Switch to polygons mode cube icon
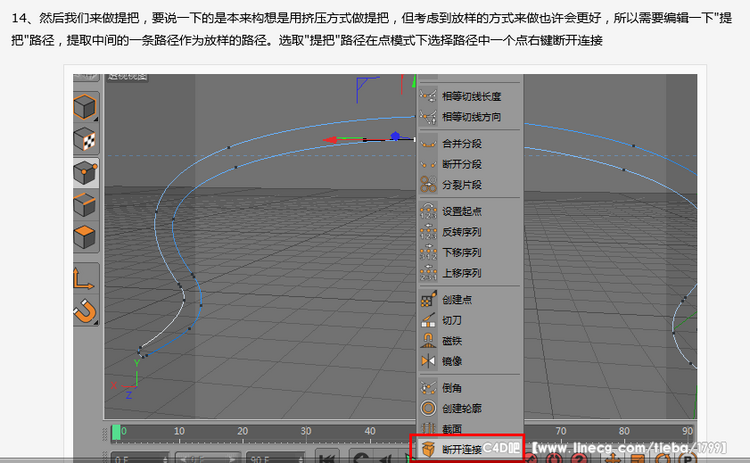The image size is (750, 463). click(x=85, y=237)
